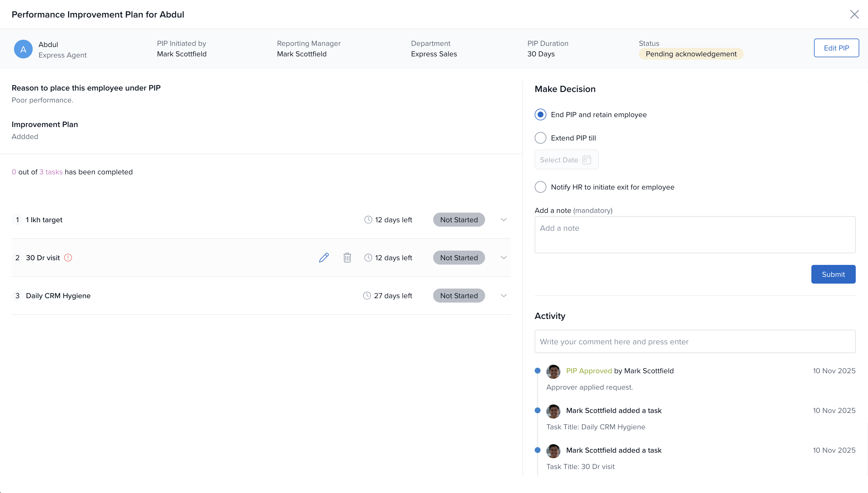868x493 pixels.
Task: Click the pencil edit icon for 30 Dr visit
Action: [324, 258]
